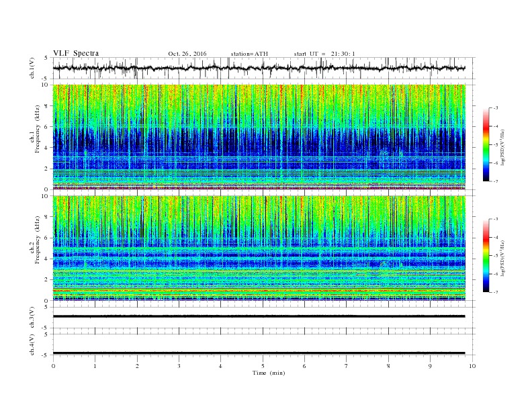Select the "ch.3(V)" axis label
The image size is (532, 411).
pos(32,318)
